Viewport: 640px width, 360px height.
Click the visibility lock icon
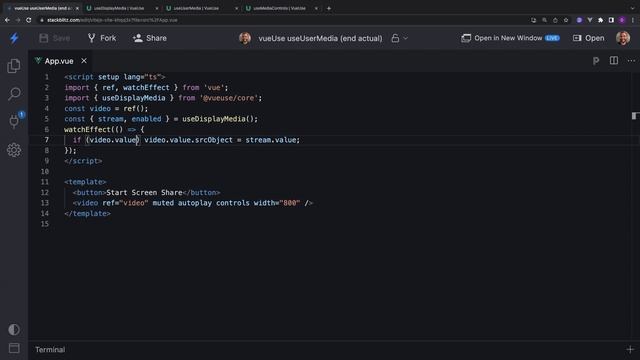pos(395,38)
